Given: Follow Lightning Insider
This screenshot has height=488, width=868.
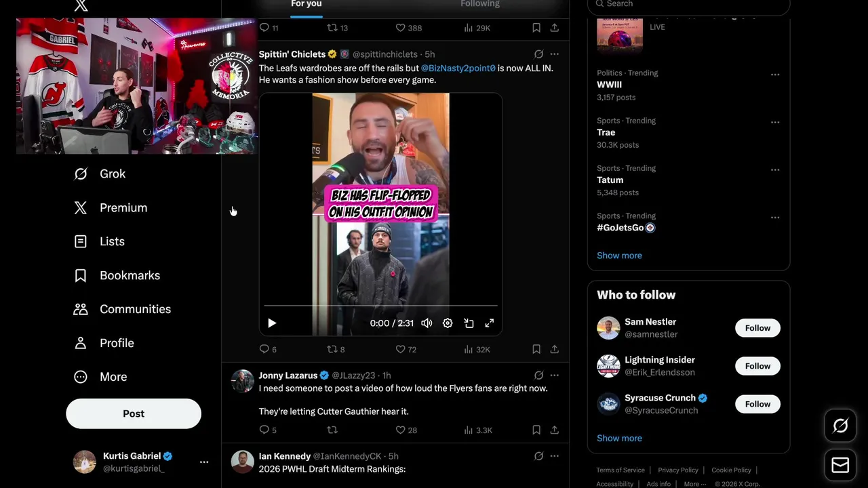Looking at the screenshot, I should (757, 366).
